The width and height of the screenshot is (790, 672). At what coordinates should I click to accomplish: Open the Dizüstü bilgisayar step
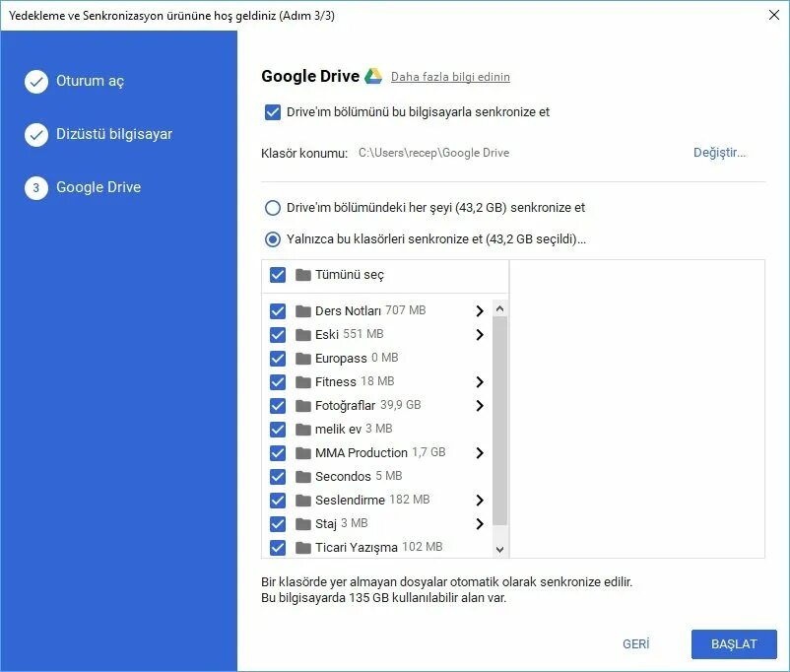pyautogui.click(x=114, y=134)
